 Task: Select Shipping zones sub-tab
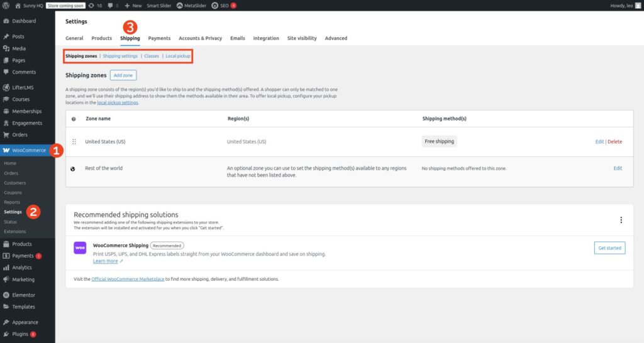tap(81, 56)
